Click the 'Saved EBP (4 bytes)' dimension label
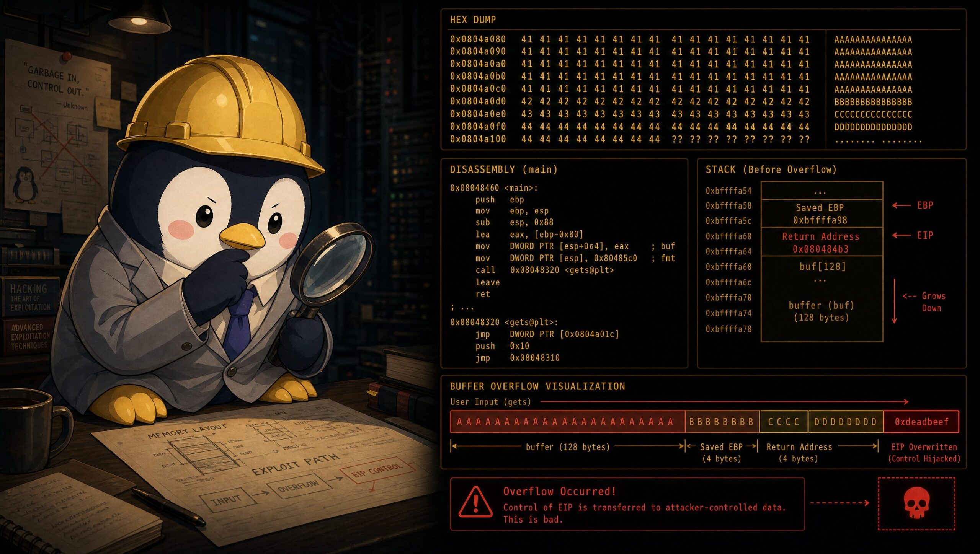The width and height of the screenshot is (980, 554). click(722, 453)
